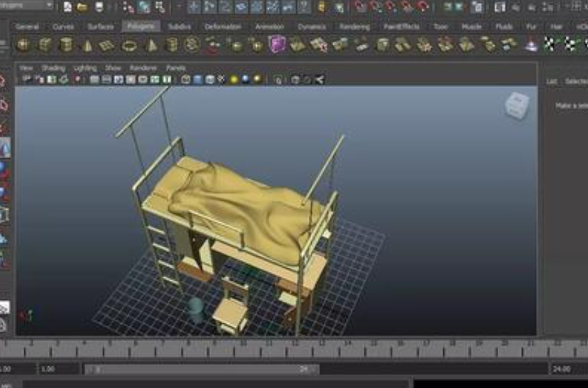Click the Save Scene icon
Screen dimensions: 588x388
pyautogui.click(x=99, y=7)
